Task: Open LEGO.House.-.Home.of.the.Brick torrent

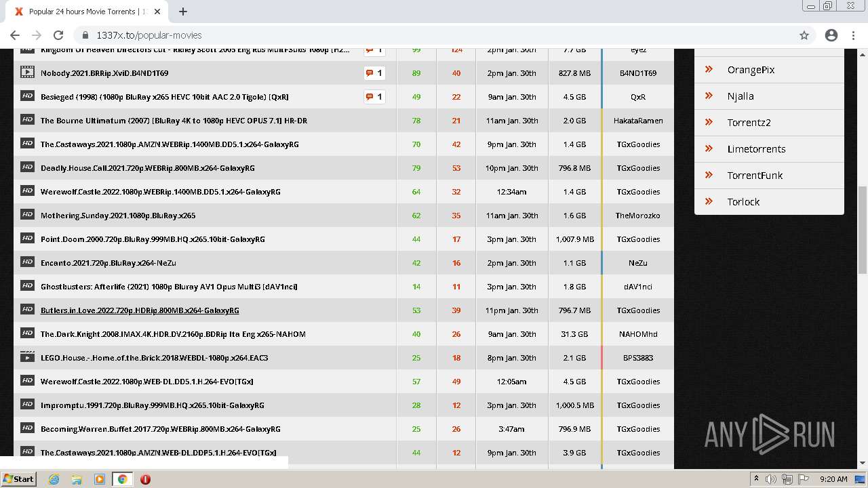Action: point(154,358)
